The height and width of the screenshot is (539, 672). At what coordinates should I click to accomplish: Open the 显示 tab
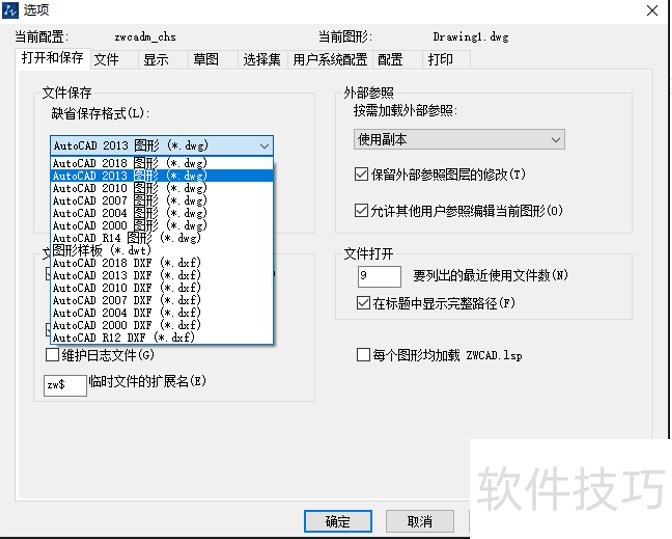coord(163,60)
